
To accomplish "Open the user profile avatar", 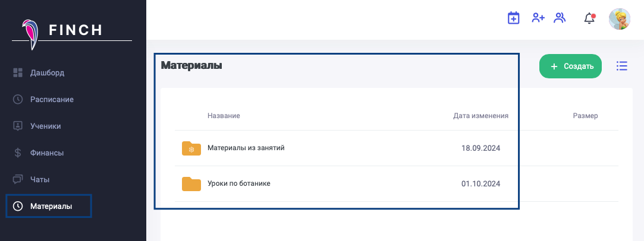I will click(619, 18).
